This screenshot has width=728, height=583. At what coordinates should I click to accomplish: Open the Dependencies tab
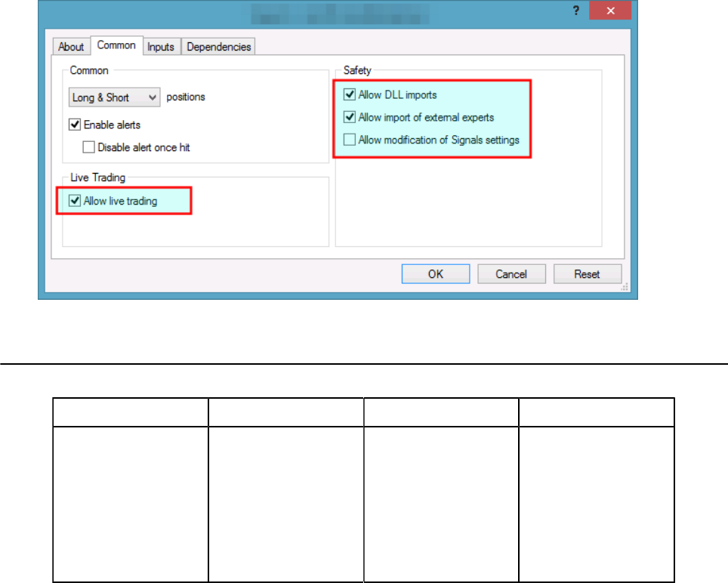click(218, 47)
